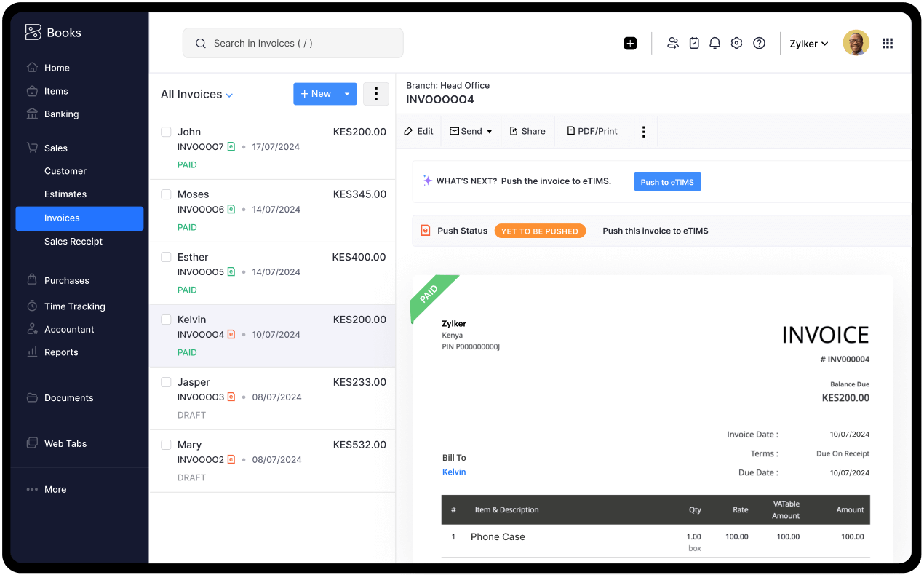The width and height of the screenshot is (924, 575).
Task: Click the Share icon in the invoice toolbar
Action: point(527,131)
